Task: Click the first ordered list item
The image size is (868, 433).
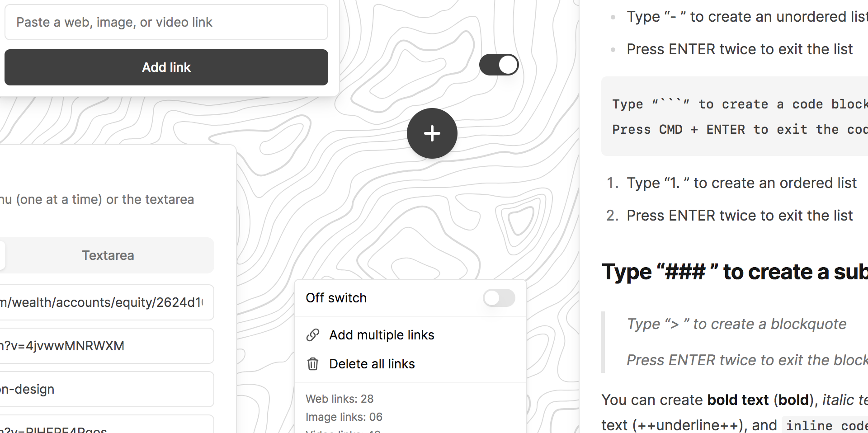Action: [x=741, y=183]
